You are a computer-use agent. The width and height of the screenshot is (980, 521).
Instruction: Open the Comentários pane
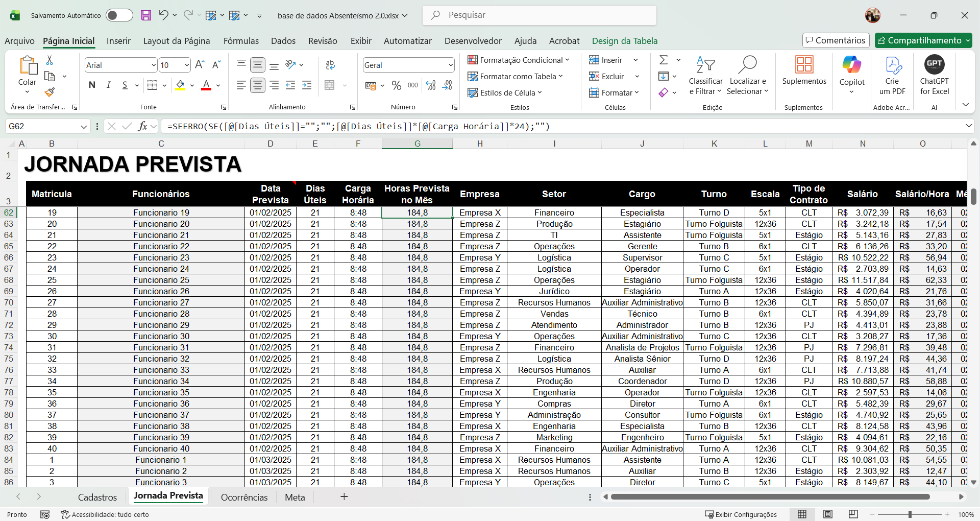[x=835, y=40]
